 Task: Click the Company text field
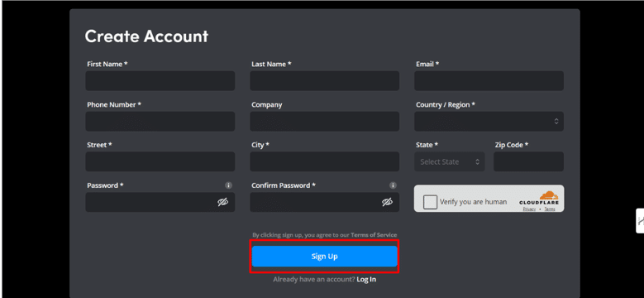coord(324,121)
